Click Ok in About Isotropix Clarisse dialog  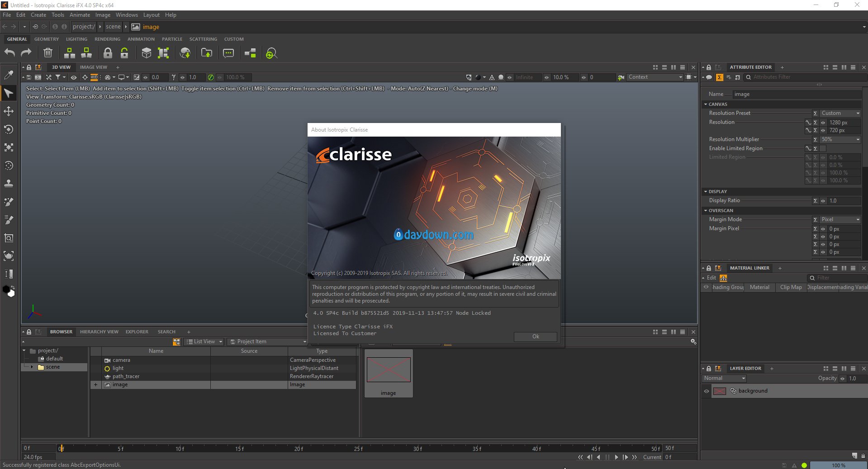click(536, 336)
